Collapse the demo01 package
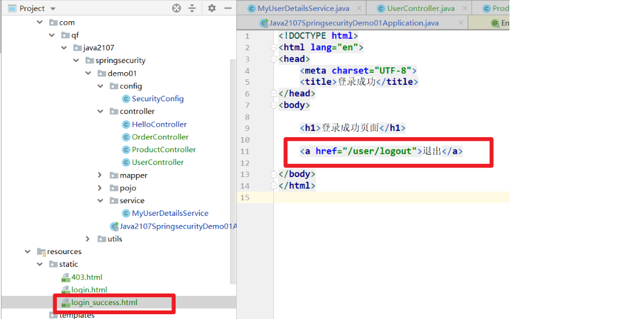 (x=88, y=73)
